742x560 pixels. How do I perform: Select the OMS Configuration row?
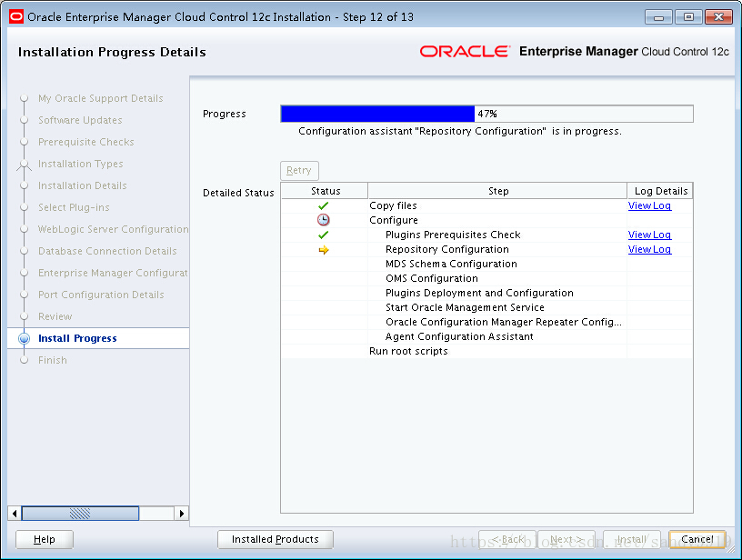[x=487, y=278]
